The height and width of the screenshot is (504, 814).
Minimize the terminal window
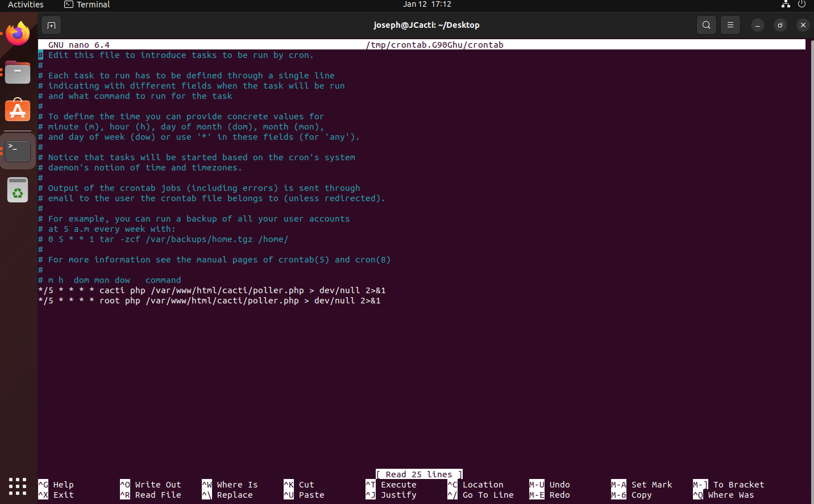click(758, 25)
